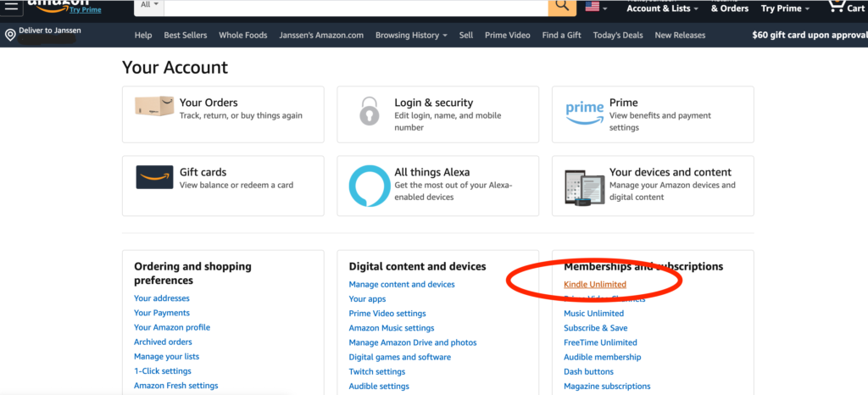Screen dimensions: 868x395
Task: Open the hamburger navigation menu icon
Action: (x=12, y=7)
